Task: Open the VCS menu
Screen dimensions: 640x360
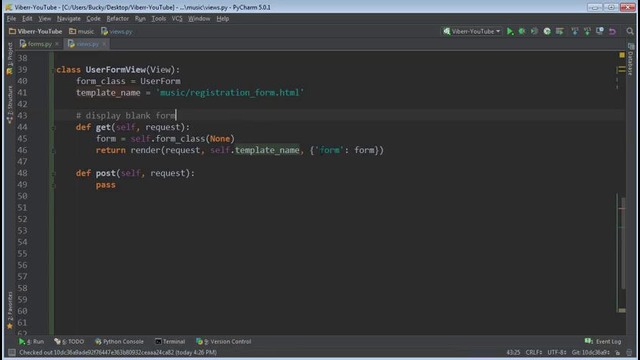Action: (x=177, y=19)
